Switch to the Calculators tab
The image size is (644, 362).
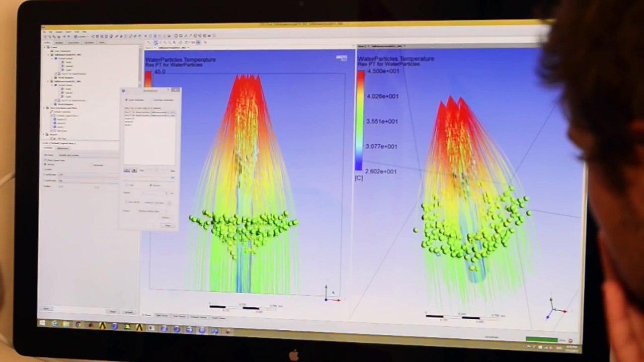click(x=89, y=42)
